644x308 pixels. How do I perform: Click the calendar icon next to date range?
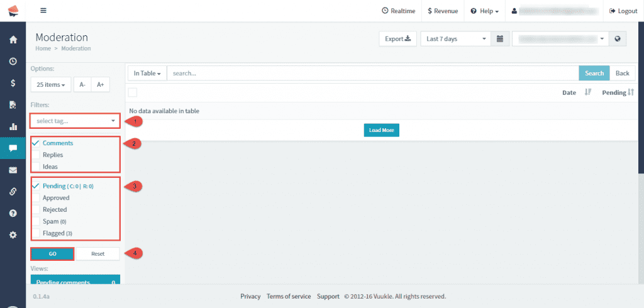pos(499,39)
